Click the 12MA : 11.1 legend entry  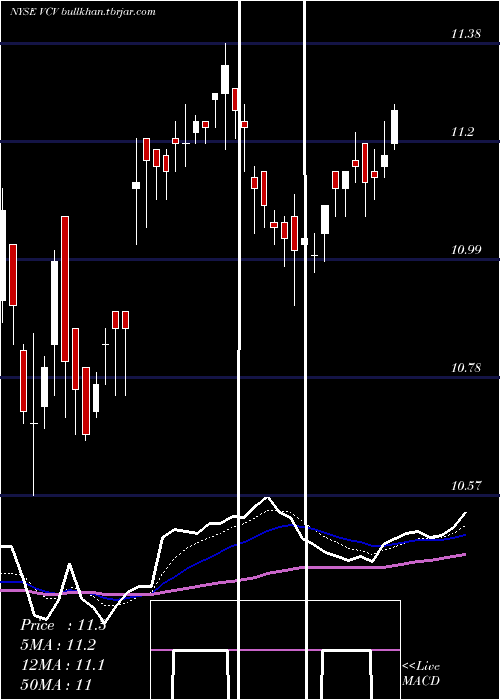[x=62, y=665]
